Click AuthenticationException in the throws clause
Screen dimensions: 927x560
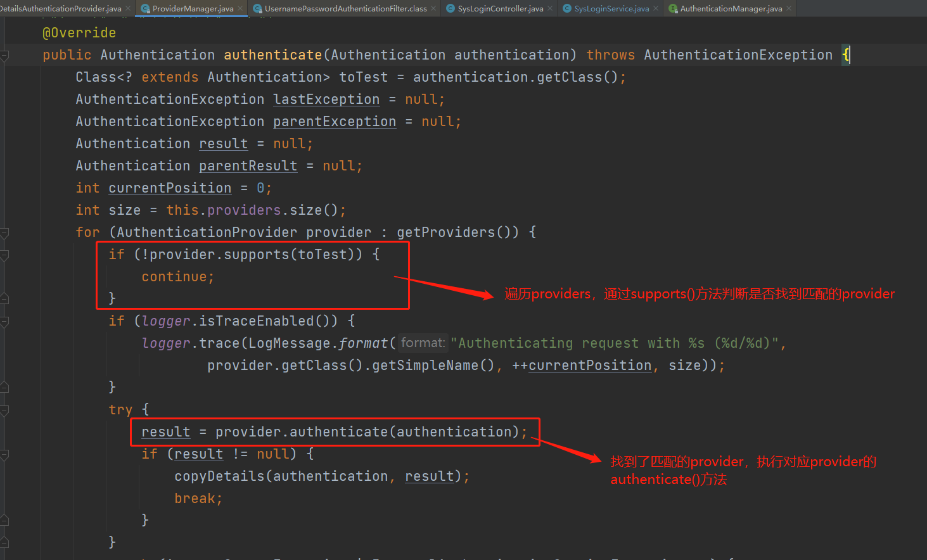tap(738, 55)
